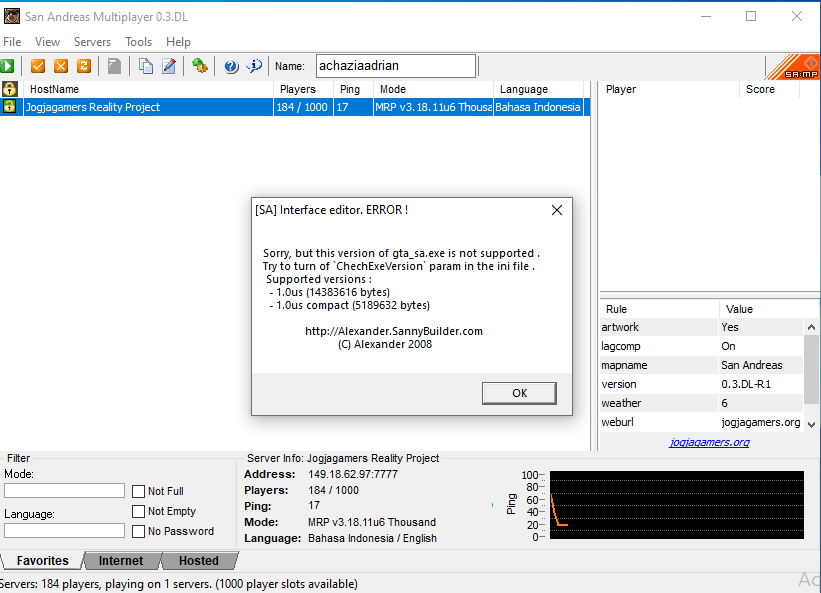Viewport: 821px width, 593px height.
Task: Close the Interface editor error dialog
Action: coord(557,210)
